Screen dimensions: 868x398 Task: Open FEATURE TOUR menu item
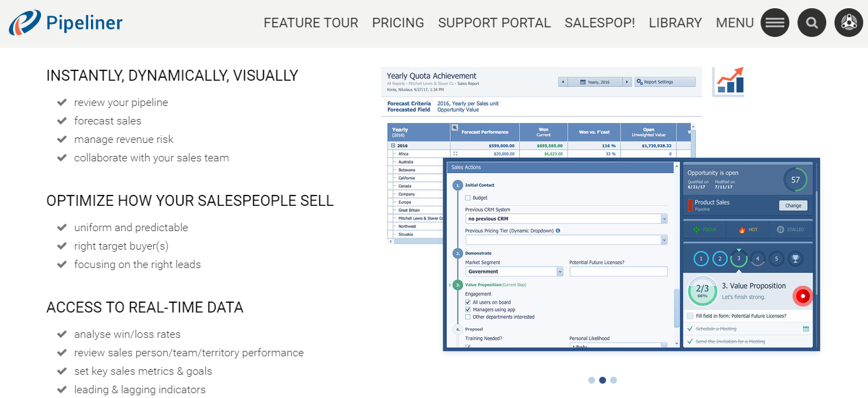311,23
